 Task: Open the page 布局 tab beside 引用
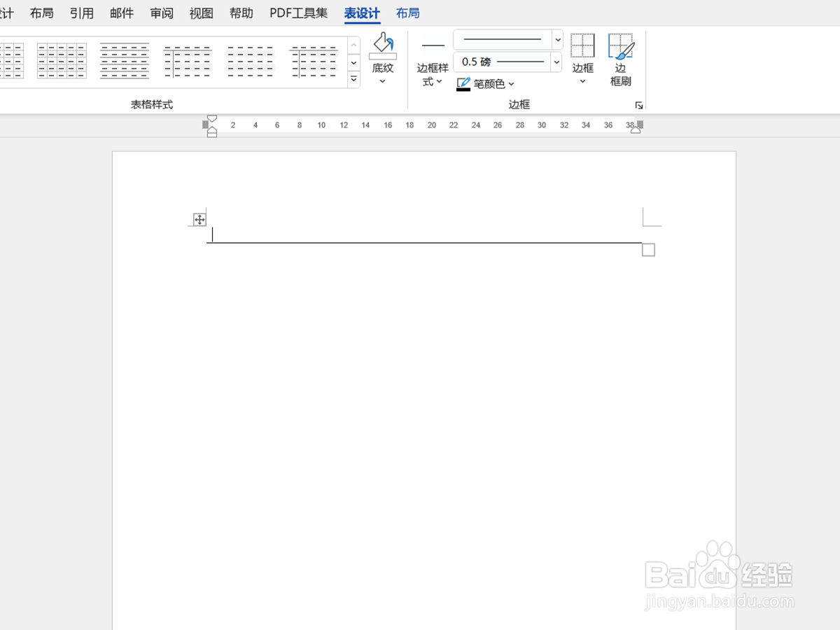pos(42,13)
